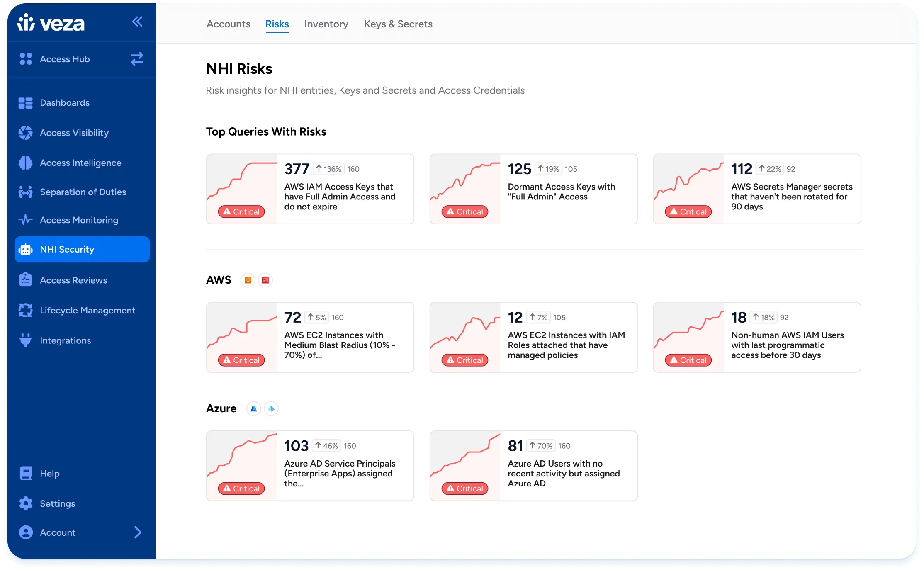Screen dimensions: 924x571
Task: Open Access Reviews clipboard icon
Action: pos(25,280)
